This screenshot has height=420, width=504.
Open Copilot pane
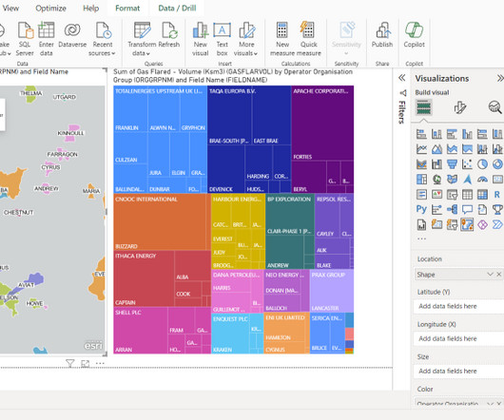click(x=415, y=35)
